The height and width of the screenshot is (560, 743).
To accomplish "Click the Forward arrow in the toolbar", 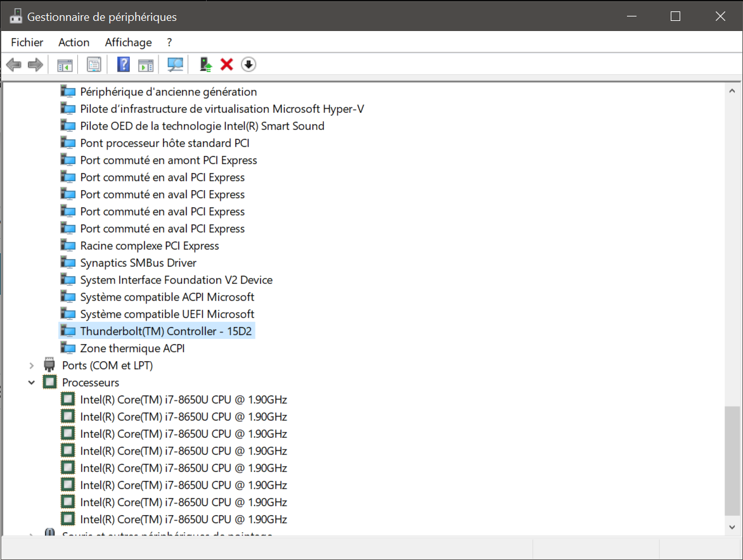I will (36, 65).
